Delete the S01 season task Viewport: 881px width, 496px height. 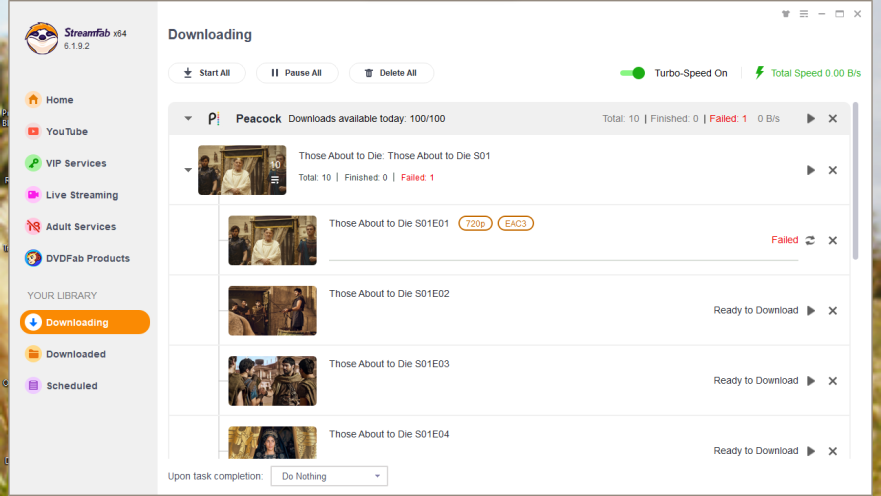(833, 170)
